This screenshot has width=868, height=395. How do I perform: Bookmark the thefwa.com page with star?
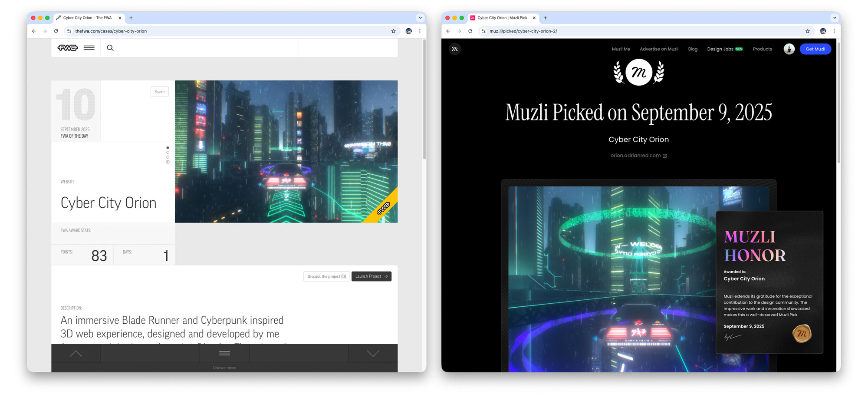pyautogui.click(x=393, y=31)
